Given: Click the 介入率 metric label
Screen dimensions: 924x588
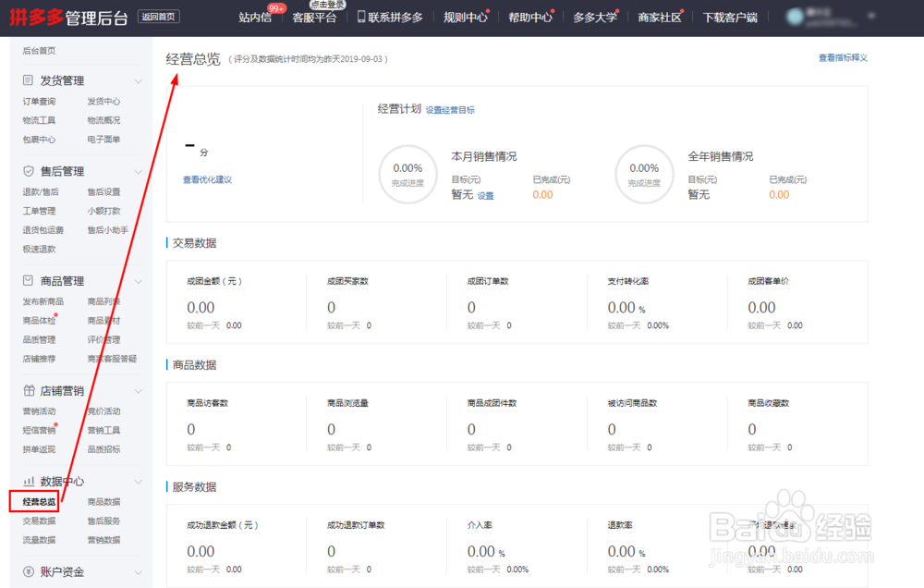Looking at the screenshot, I should pyautogui.click(x=480, y=525).
